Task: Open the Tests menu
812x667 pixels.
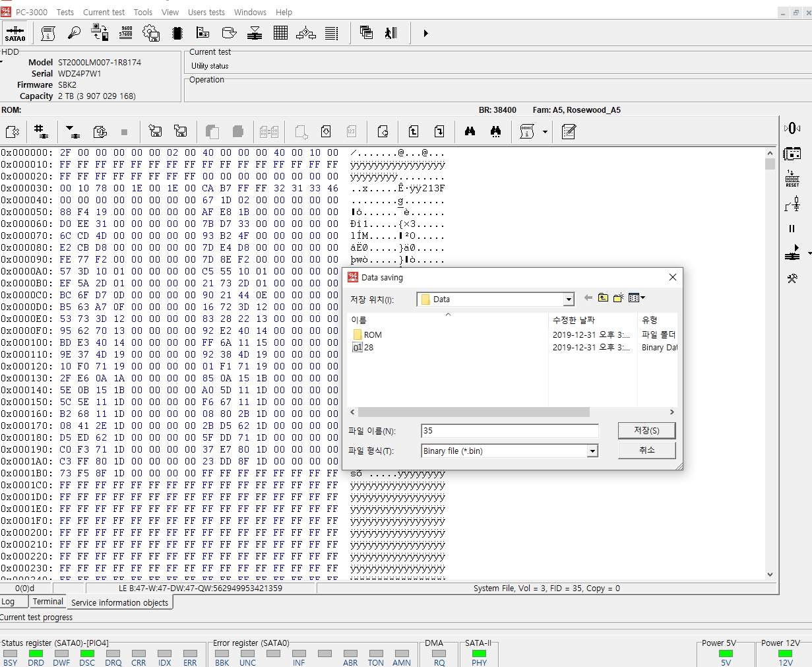Action: pos(65,12)
